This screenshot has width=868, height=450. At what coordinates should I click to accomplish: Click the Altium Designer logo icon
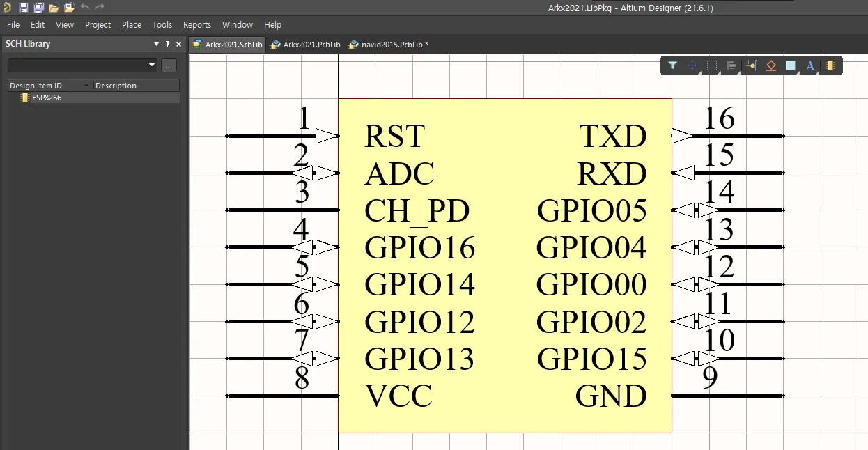point(6,8)
